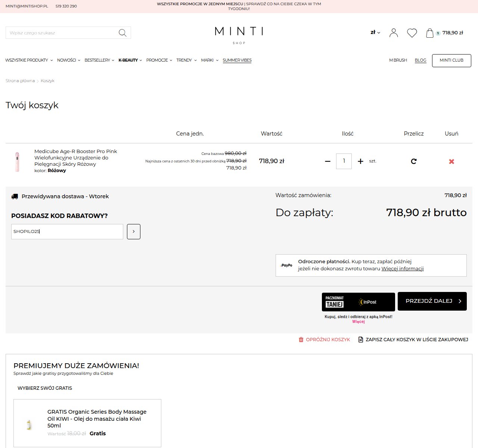Image resolution: width=478 pixels, height=448 pixels.
Task: Click email minti@mintishop.pl in top bar
Action: point(27,6)
